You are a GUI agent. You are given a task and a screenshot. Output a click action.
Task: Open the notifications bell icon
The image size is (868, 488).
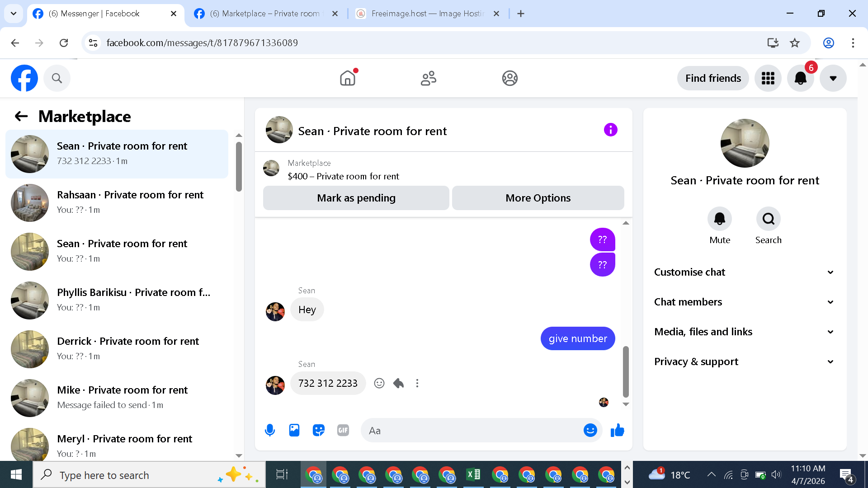[801, 78]
